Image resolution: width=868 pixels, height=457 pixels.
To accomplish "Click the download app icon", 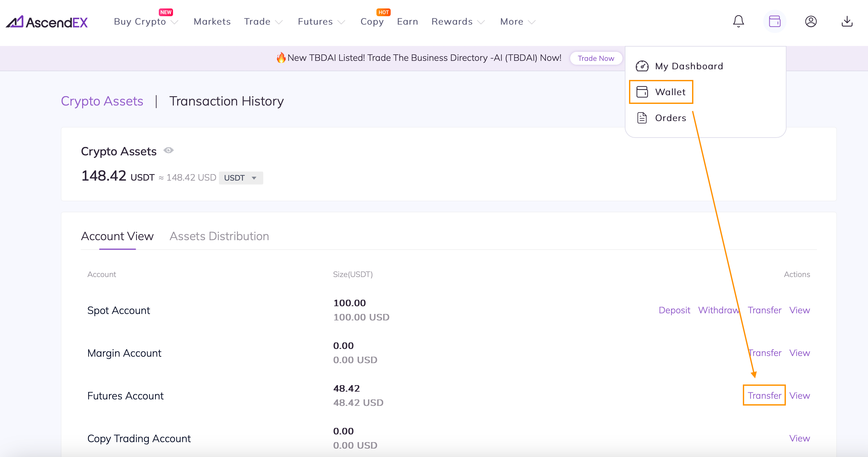I will pyautogui.click(x=847, y=22).
